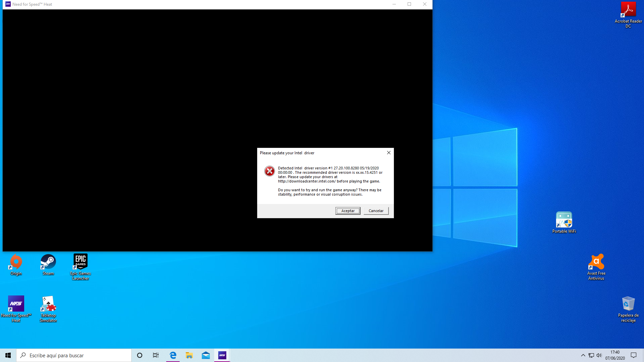Click Aceptar in the driver warning dialog
Image resolution: width=644 pixels, height=362 pixels.
pyautogui.click(x=348, y=211)
